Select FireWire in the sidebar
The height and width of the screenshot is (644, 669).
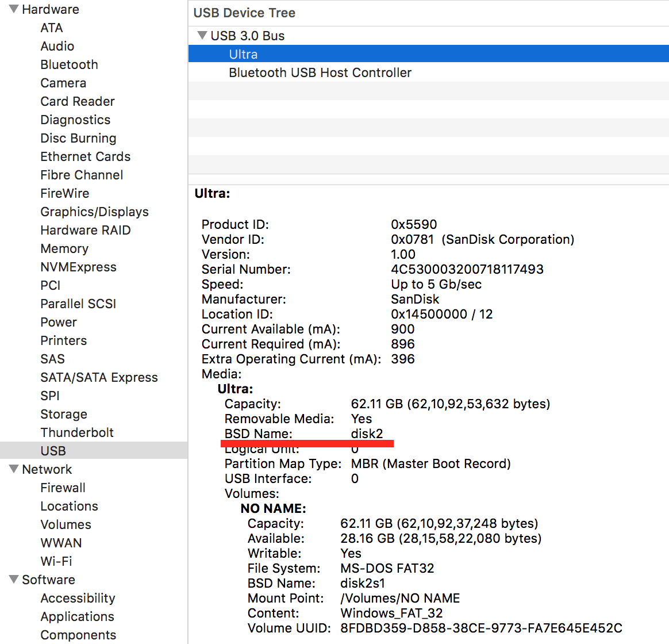[65, 193]
